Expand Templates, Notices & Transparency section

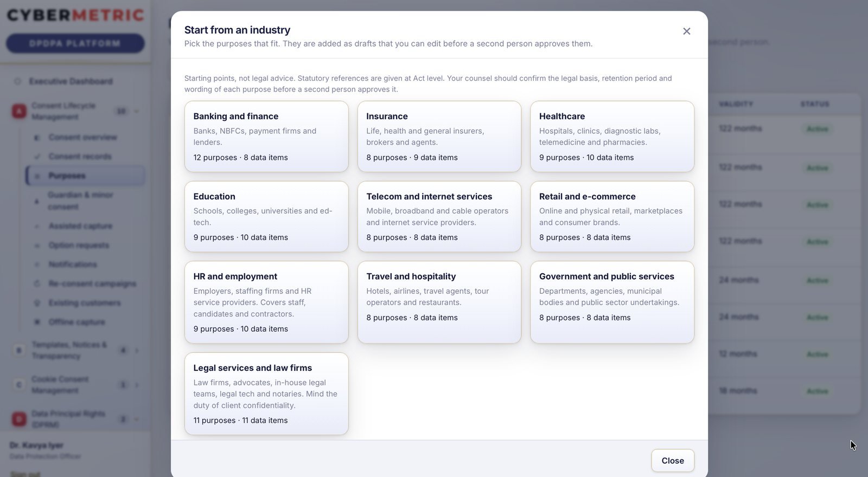pos(137,351)
